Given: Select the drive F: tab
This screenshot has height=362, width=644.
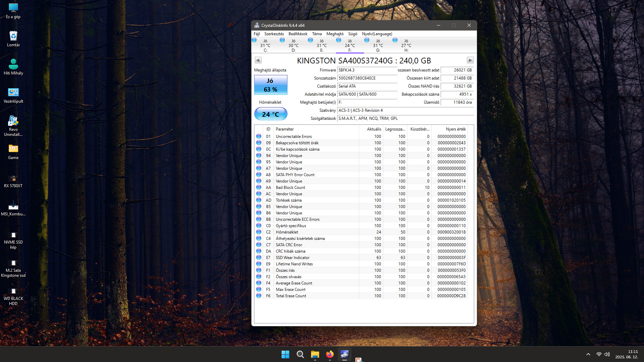Looking at the screenshot, I should 350,45.
